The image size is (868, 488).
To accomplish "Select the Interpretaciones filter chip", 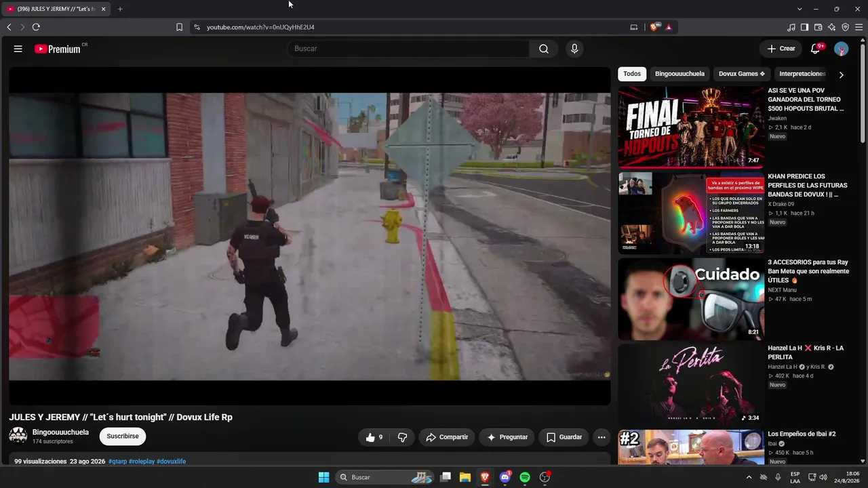I will point(802,74).
